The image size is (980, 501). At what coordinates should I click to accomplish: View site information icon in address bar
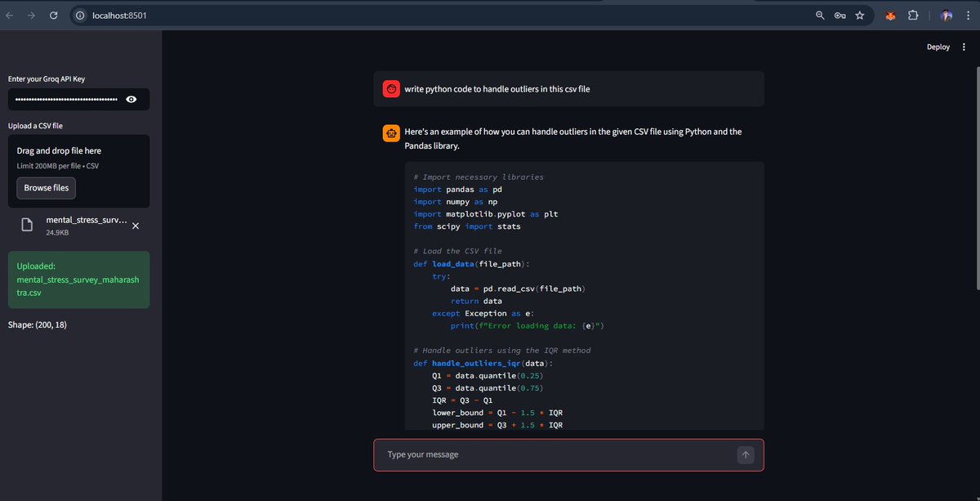pyautogui.click(x=80, y=16)
